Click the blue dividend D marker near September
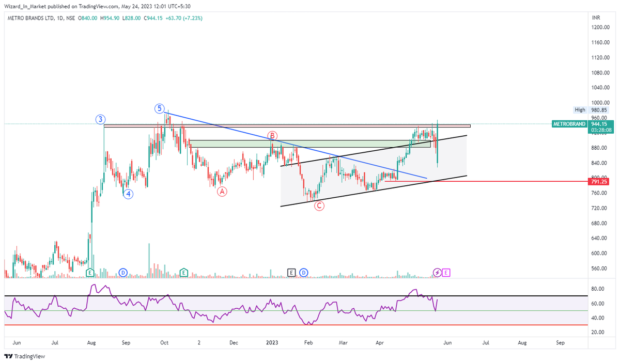 pos(123,272)
